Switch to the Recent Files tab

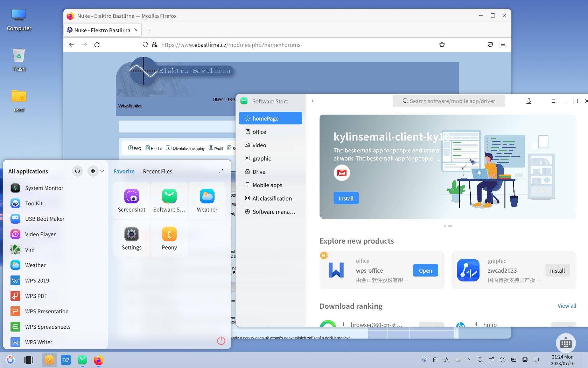pyautogui.click(x=157, y=171)
